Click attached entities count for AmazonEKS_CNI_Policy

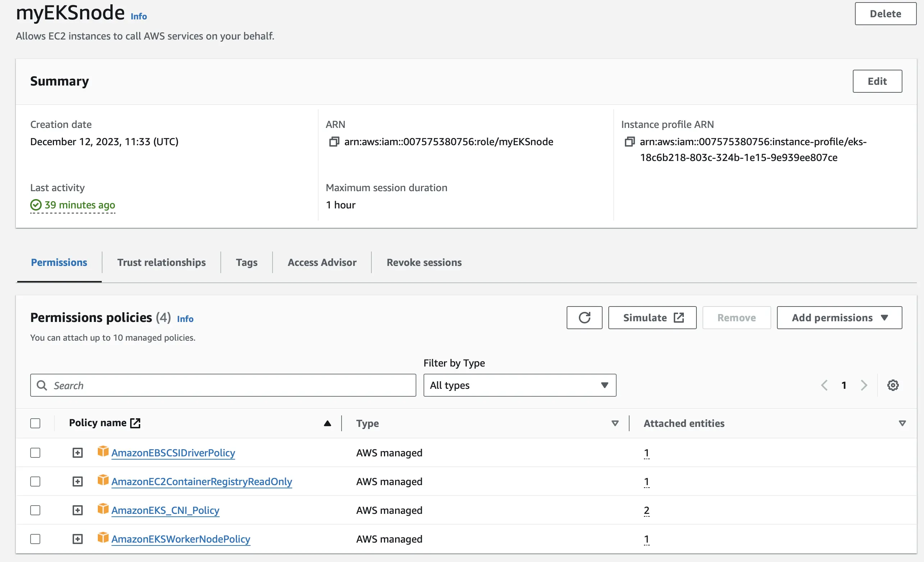pos(646,510)
